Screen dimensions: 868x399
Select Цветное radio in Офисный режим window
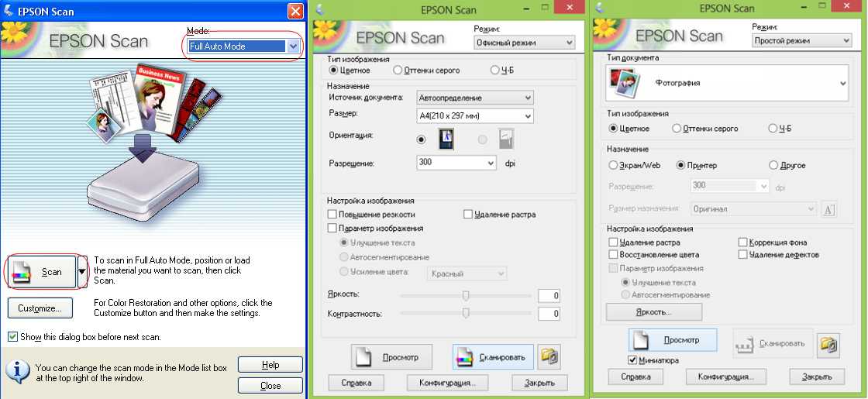click(x=333, y=71)
